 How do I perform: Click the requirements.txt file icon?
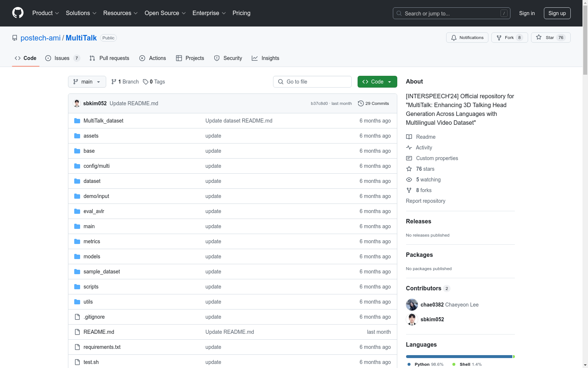pyautogui.click(x=77, y=347)
